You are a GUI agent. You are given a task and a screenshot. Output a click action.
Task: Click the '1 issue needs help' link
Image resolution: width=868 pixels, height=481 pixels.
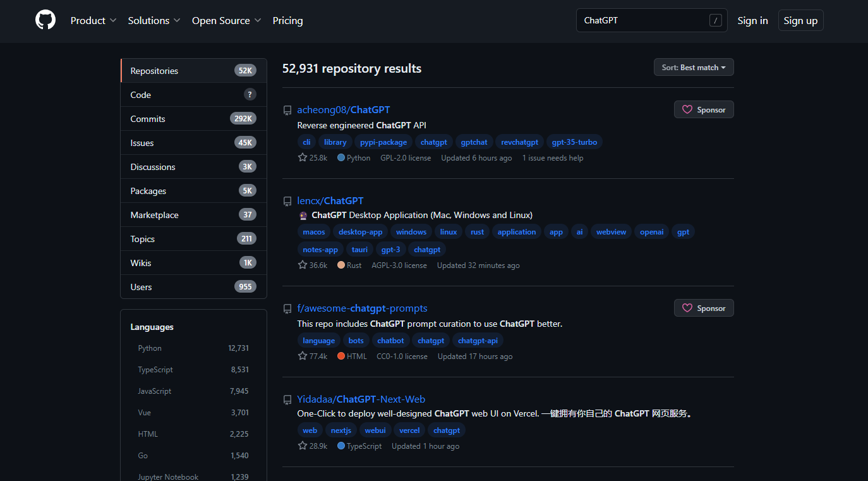pyautogui.click(x=553, y=158)
